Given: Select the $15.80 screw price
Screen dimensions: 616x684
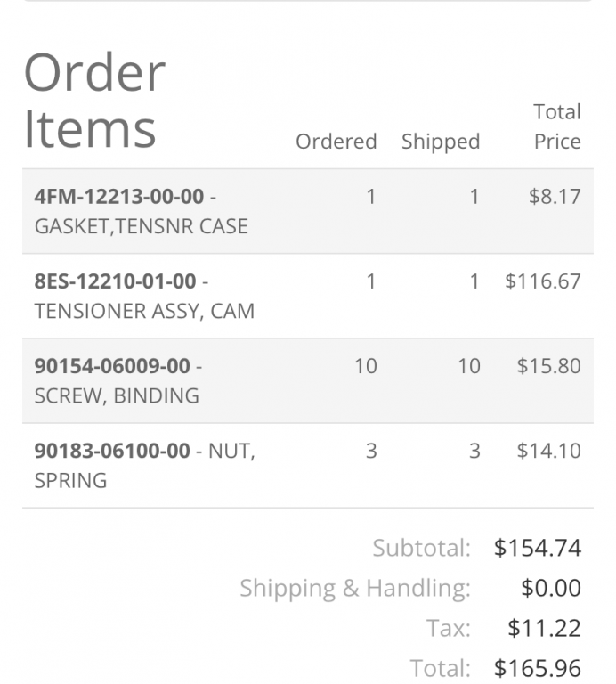Looking at the screenshot, I should coord(548,366).
